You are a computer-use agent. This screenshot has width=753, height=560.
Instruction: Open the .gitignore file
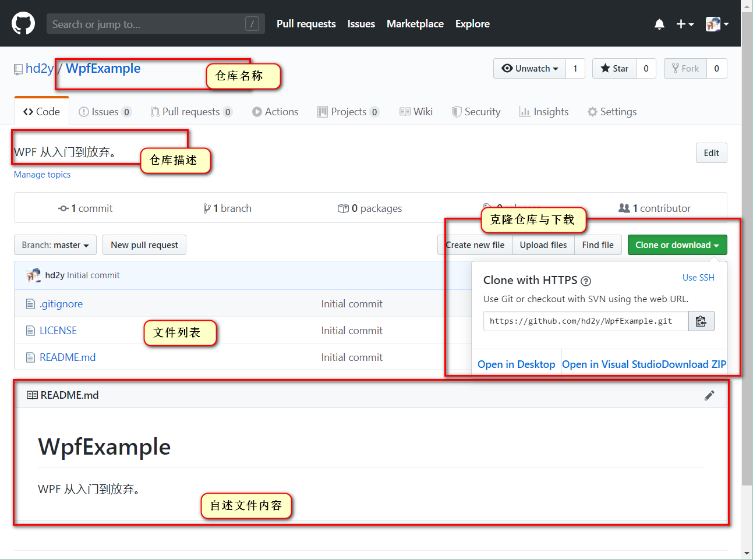(61, 304)
